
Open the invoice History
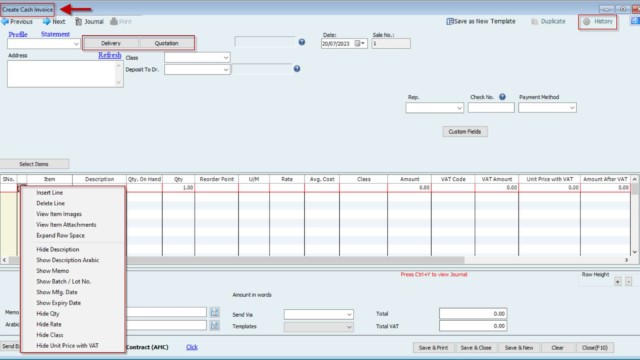pyautogui.click(x=598, y=22)
